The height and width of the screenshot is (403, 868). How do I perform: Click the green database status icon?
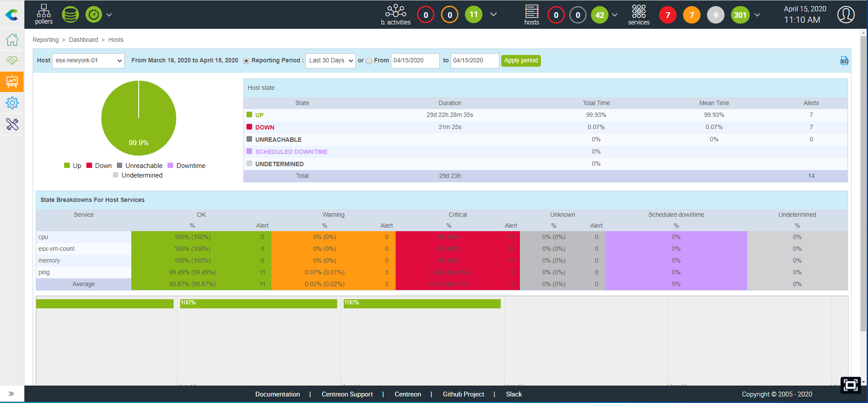70,15
